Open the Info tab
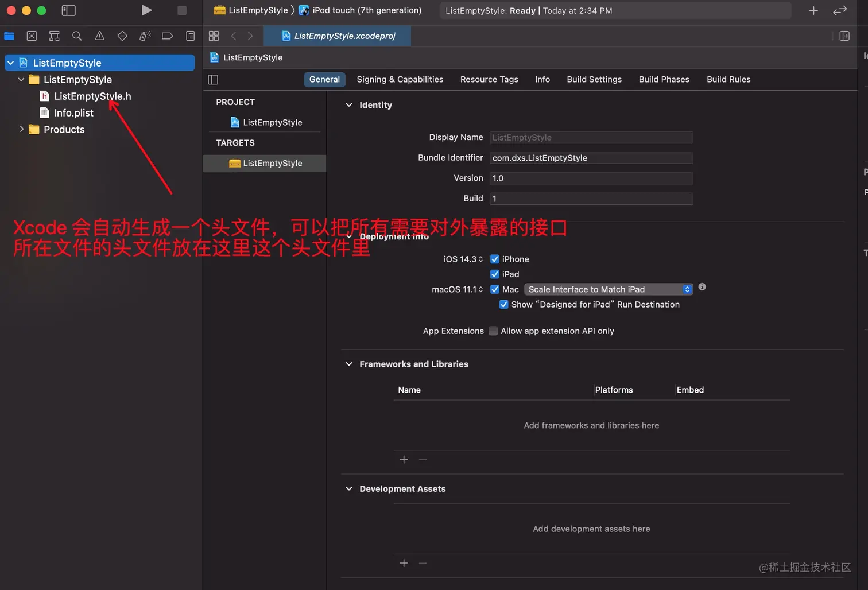868x590 pixels. 542,80
